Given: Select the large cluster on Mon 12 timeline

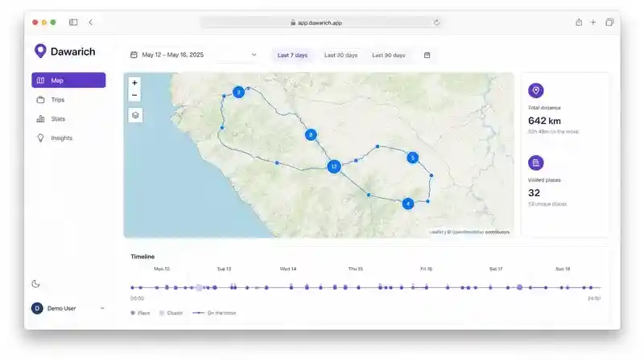Looking at the screenshot, I should pos(199,288).
